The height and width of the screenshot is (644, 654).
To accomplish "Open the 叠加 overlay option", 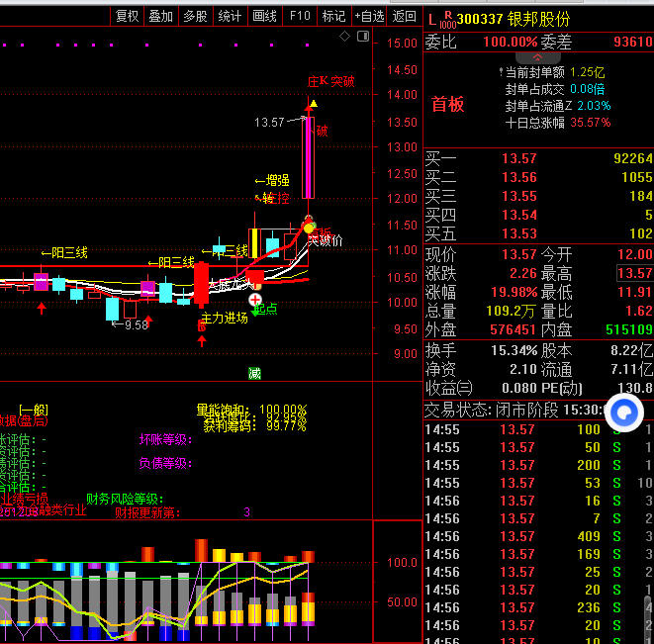I will pos(160,16).
